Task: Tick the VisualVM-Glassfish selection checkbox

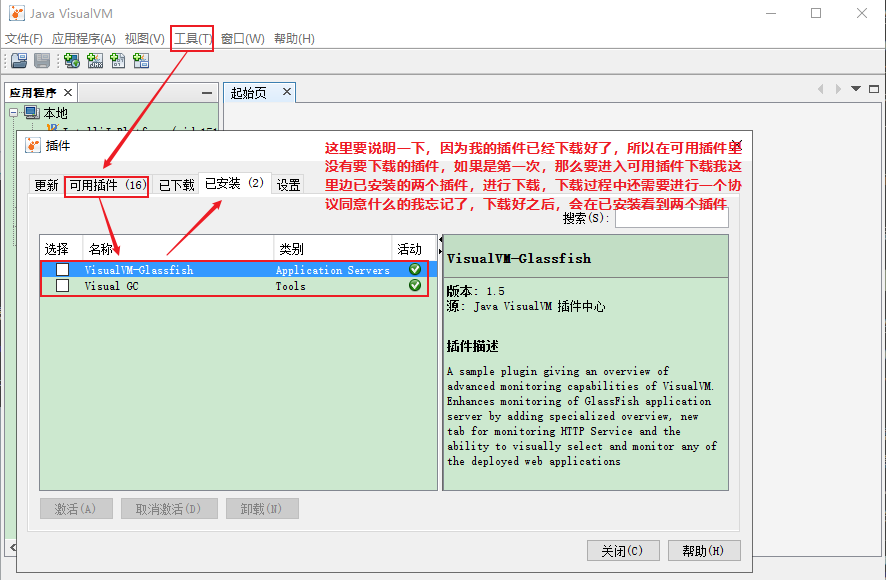Action: (x=63, y=270)
